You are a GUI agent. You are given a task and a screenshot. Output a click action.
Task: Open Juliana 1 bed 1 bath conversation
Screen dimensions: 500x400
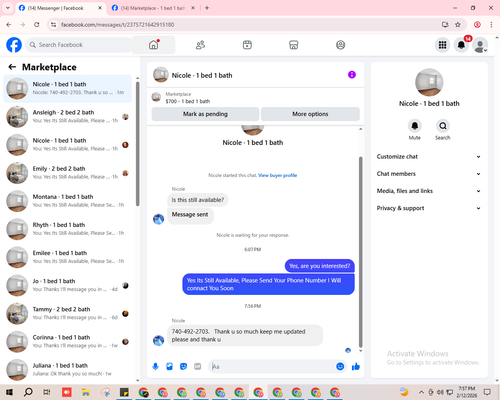tap(67, 370)
